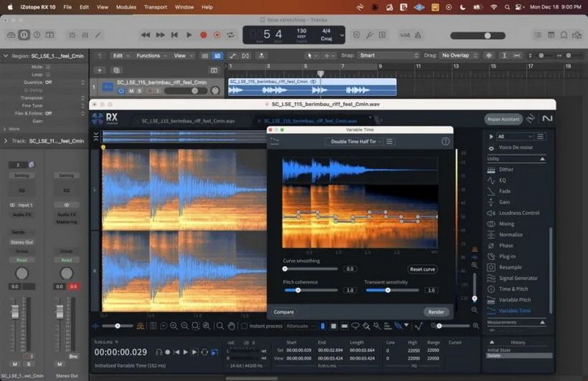Open Logic's Inspector with the info icon

pyautogui.click(x=24, y=35)
